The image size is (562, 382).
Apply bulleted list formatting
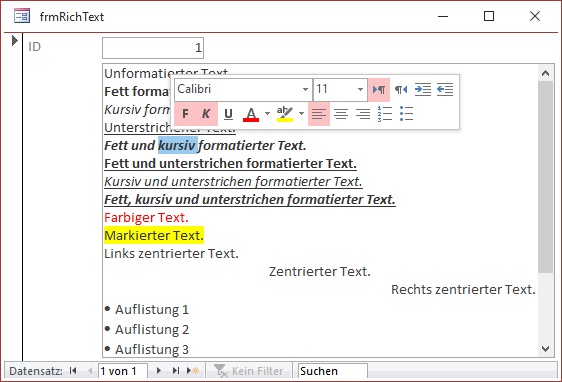click(x=406, y=114)
